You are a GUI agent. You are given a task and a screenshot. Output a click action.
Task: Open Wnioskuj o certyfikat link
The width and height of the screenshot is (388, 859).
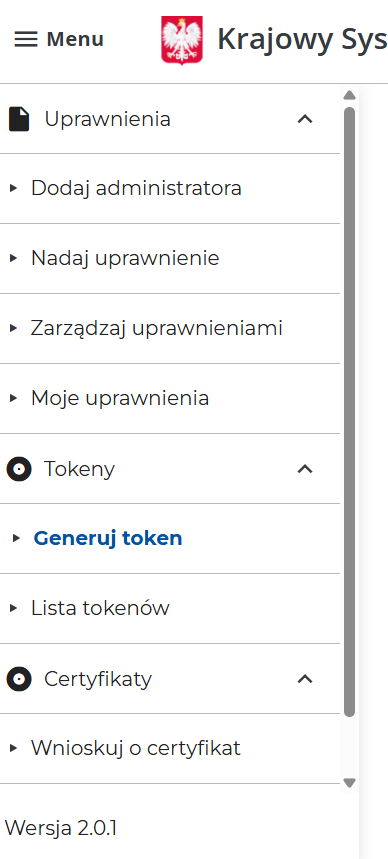pos(170,748)
